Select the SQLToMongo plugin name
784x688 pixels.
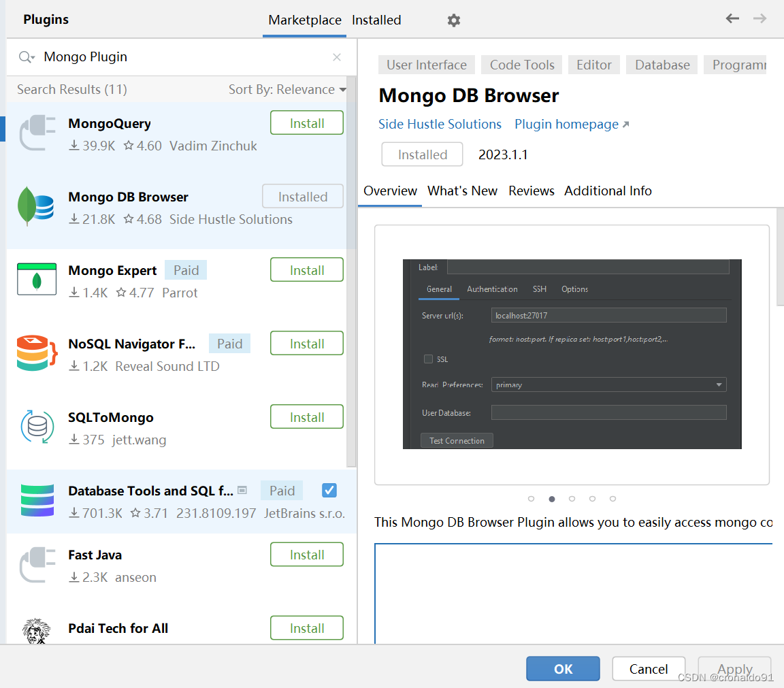pos(110,418)
